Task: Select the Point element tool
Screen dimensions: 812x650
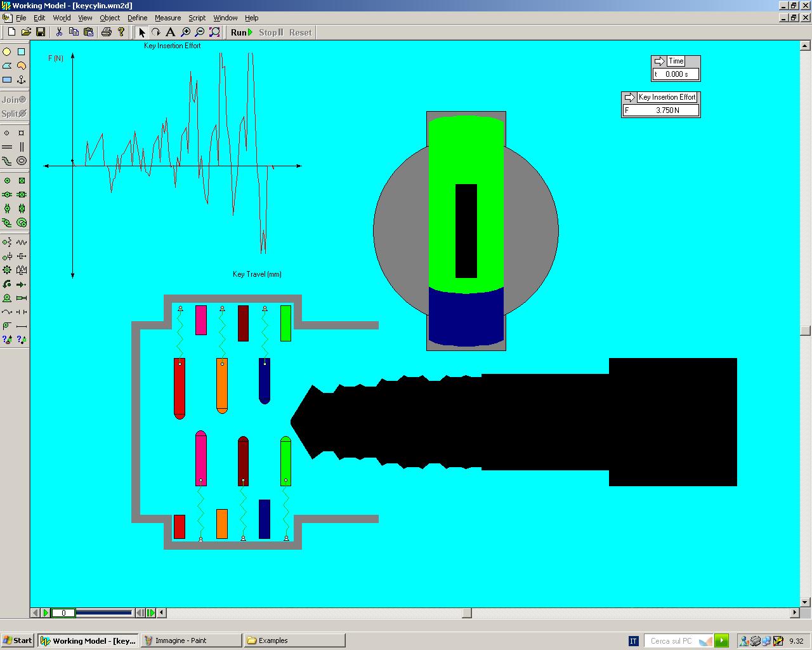Action: [x=7, y=133]
